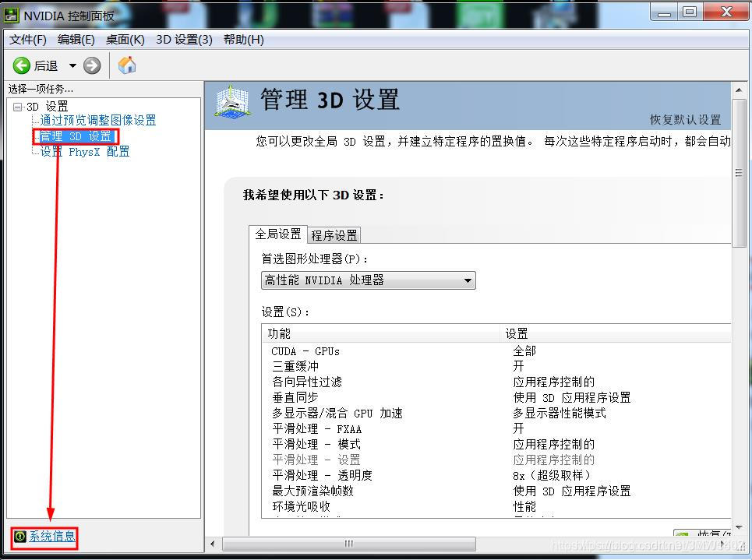
Task: Open the 编辑(E) menu
Action: [76, 39]
